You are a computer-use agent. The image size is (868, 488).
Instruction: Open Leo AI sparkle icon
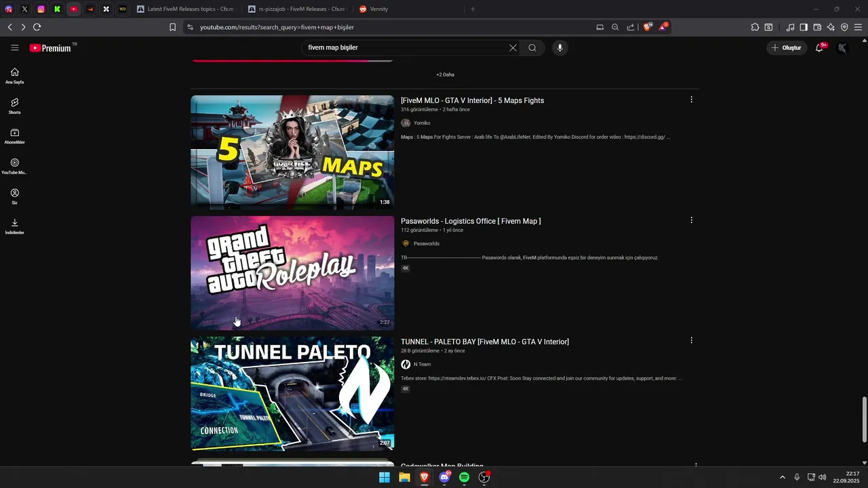click(x=831, y=27)
